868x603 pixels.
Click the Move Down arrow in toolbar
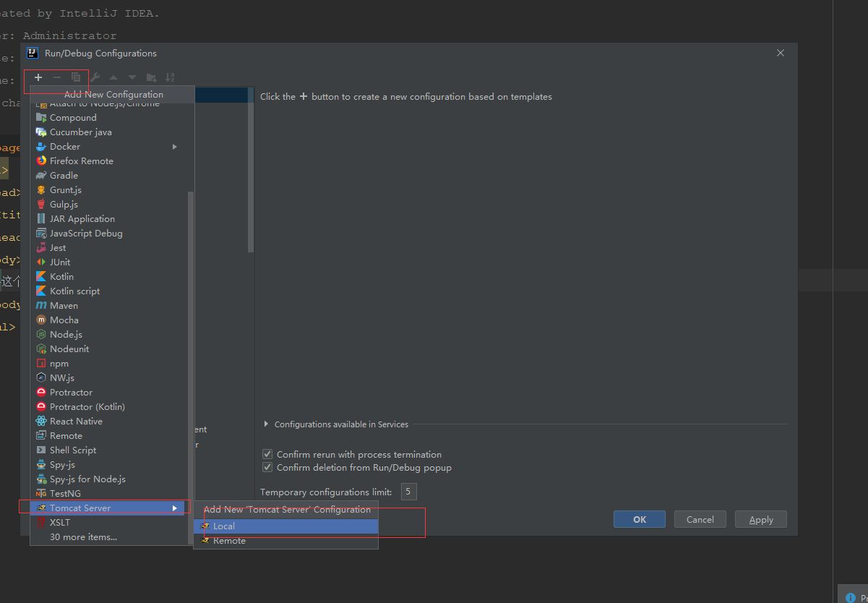click(132, 77)
